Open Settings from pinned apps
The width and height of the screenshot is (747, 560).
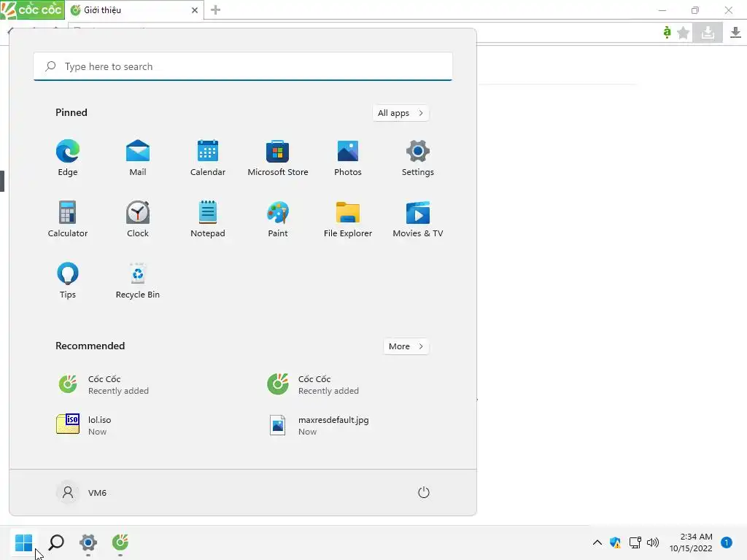point(418,158)
